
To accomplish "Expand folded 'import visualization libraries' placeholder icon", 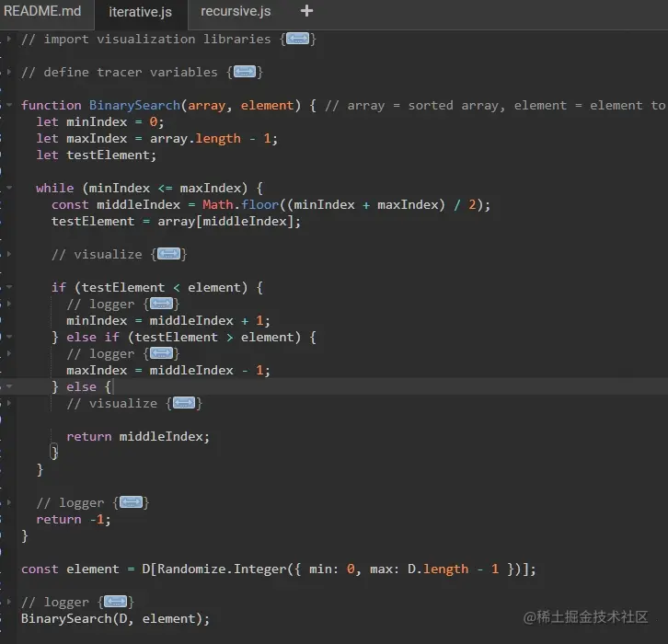I will 298,40.
